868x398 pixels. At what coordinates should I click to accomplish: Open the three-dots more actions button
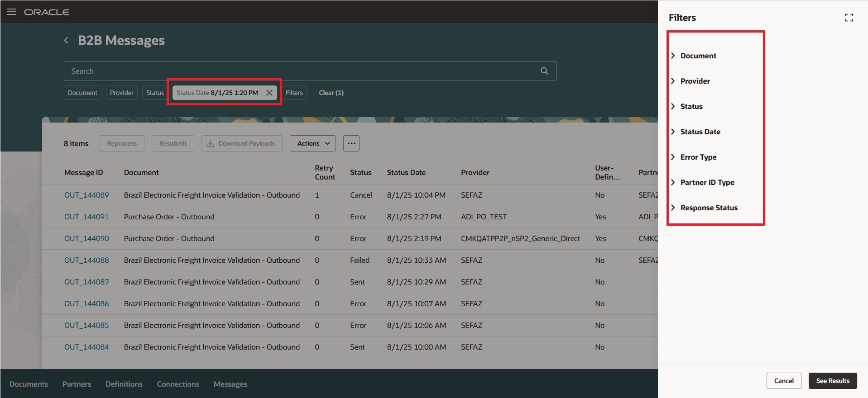pos(351,143)
